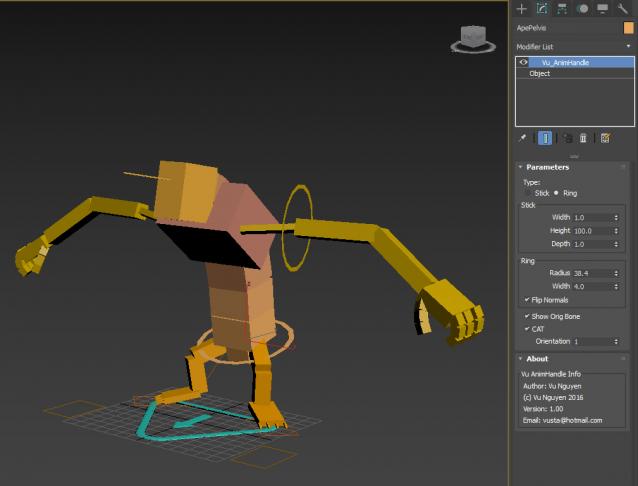Toggle Show End Result button

tap(545, 138)
